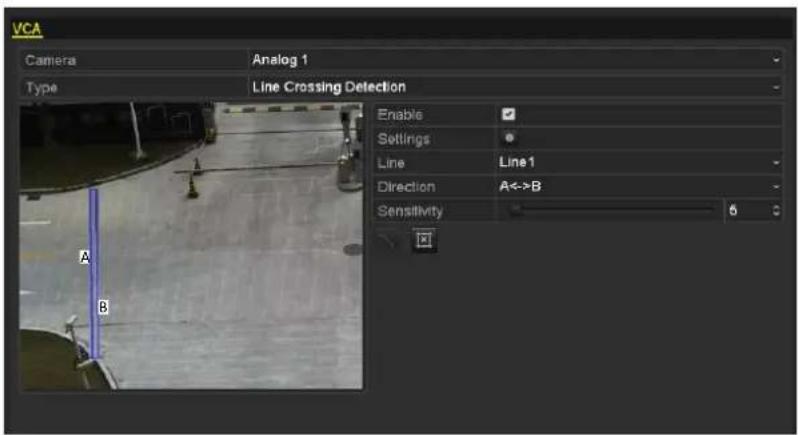Click the blue crossing line in preview
Image resolution: width=798 pixels, height=435 pixels.
(94, 273)
